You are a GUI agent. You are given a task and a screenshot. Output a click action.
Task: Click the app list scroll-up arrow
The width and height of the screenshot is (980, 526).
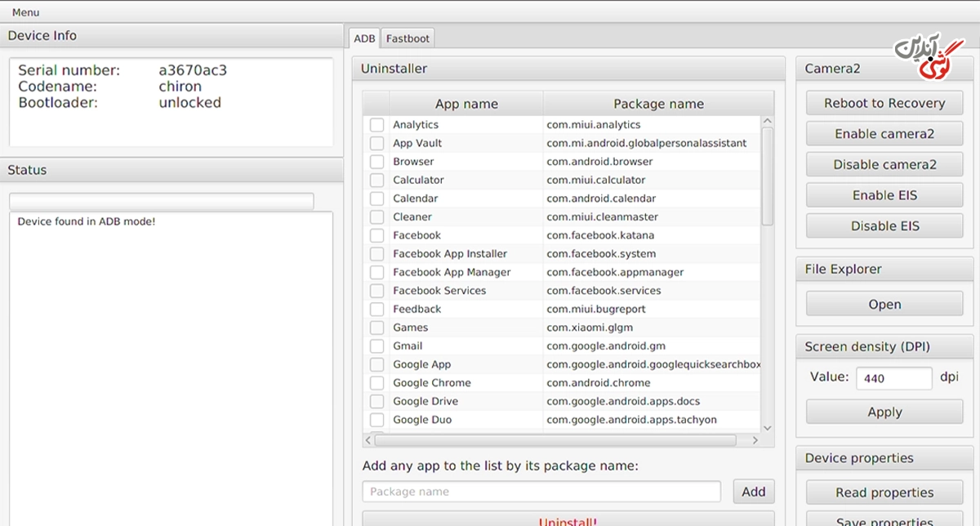[767, 121]
